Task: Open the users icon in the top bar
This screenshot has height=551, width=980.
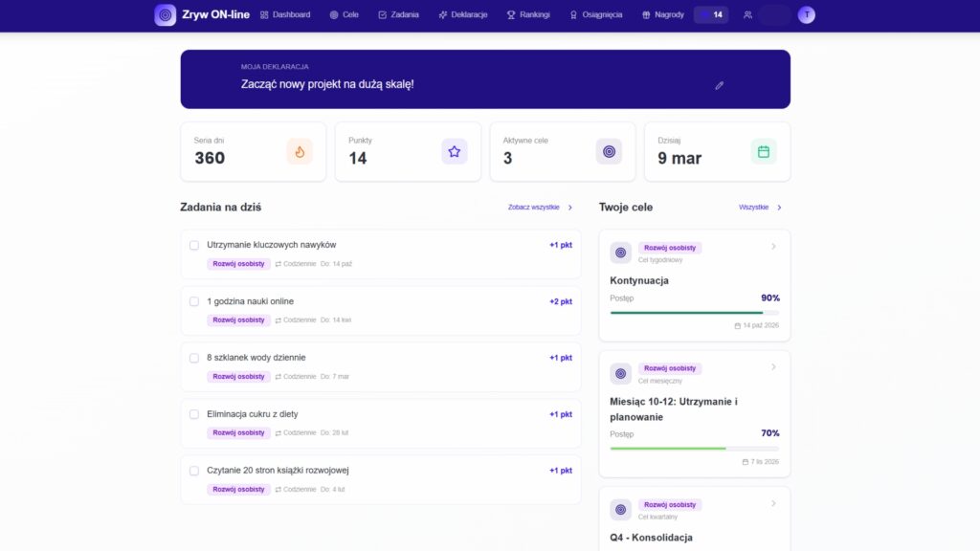Action: (747, 15)
